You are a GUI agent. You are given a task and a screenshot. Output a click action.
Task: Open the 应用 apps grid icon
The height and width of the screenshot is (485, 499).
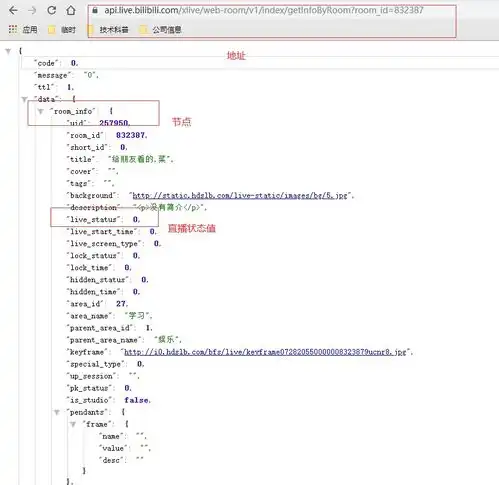(13, 29)
